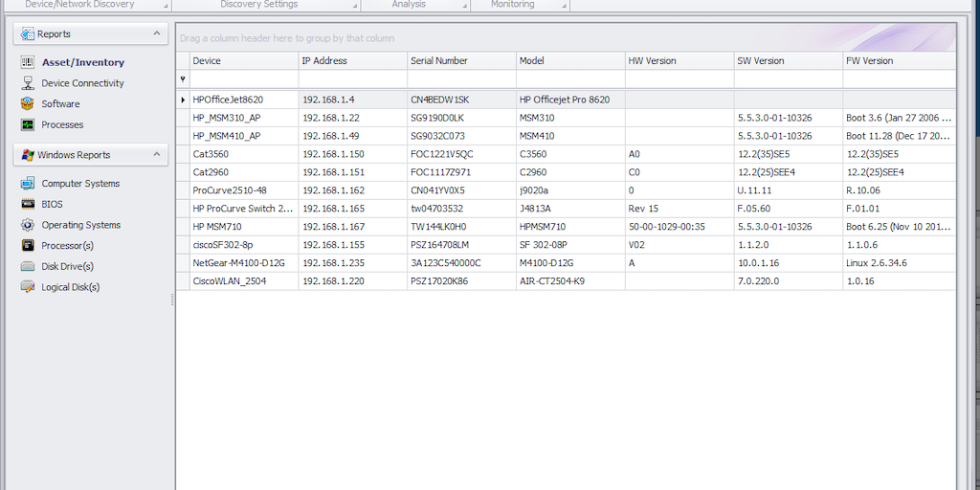The height and width of the screenshot is (490, 980).
Task: Expand the Monitoring group launcher
Action: coord(565,6)
